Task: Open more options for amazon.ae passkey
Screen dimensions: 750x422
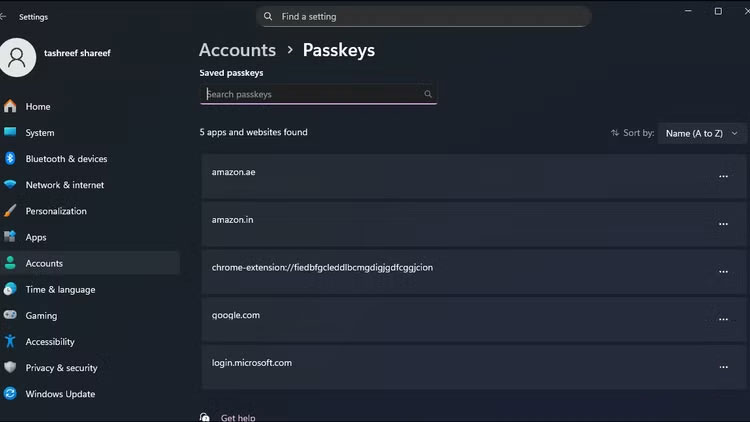Action: [x=723, y=176]
